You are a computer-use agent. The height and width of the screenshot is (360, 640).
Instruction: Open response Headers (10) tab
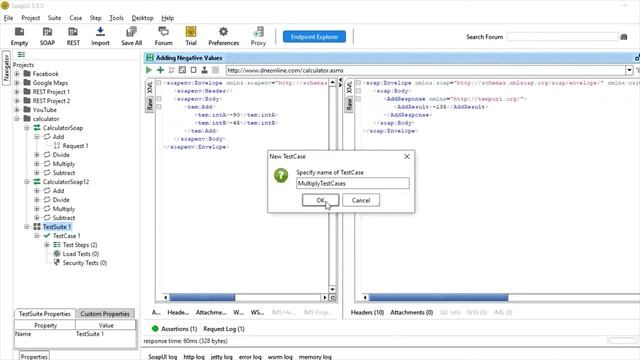(x=367, y=312)
